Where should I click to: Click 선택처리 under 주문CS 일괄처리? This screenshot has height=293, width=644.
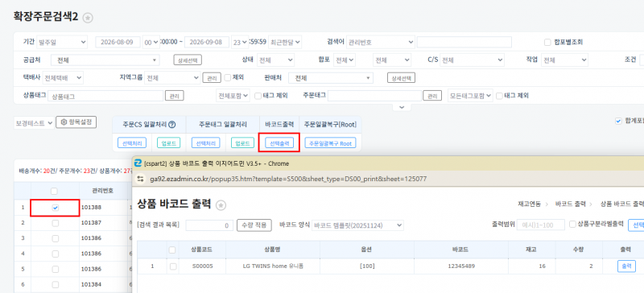(x=132, y=143)
